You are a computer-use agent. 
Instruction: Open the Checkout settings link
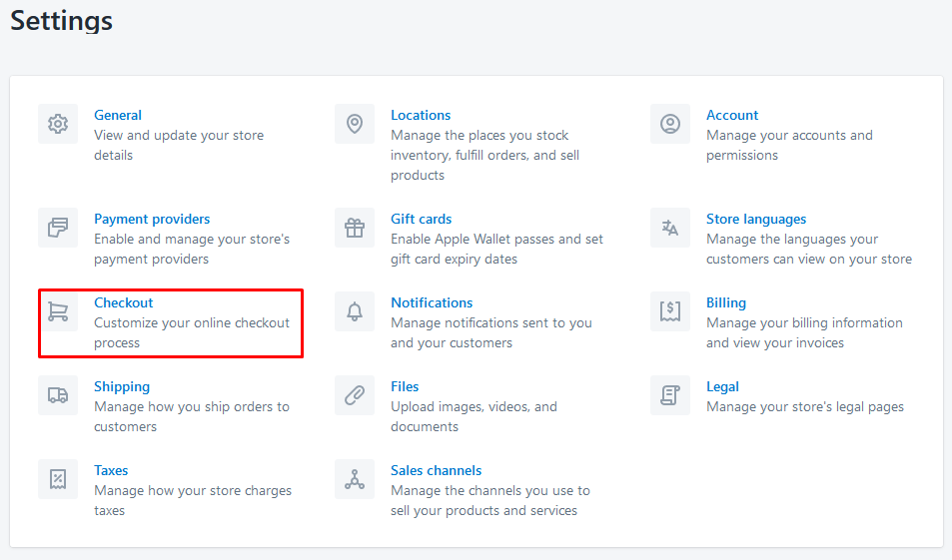pyautogui.click(x=123, y=302)
